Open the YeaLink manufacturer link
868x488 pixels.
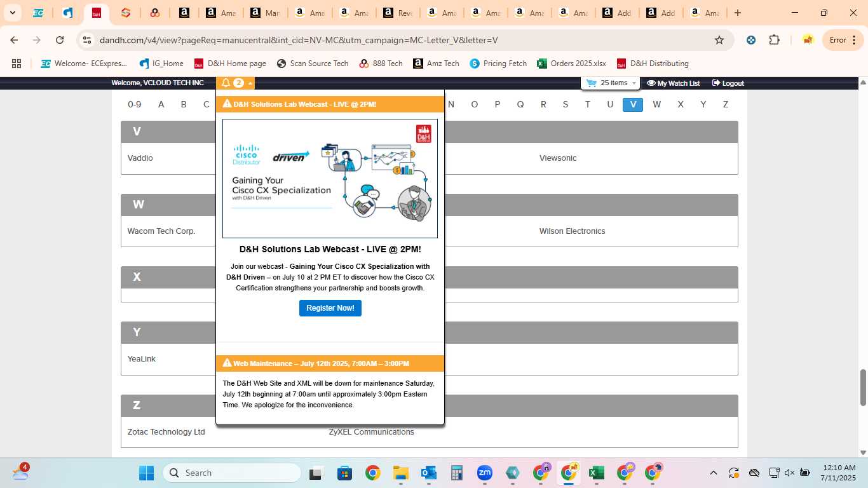click(142, 359)
